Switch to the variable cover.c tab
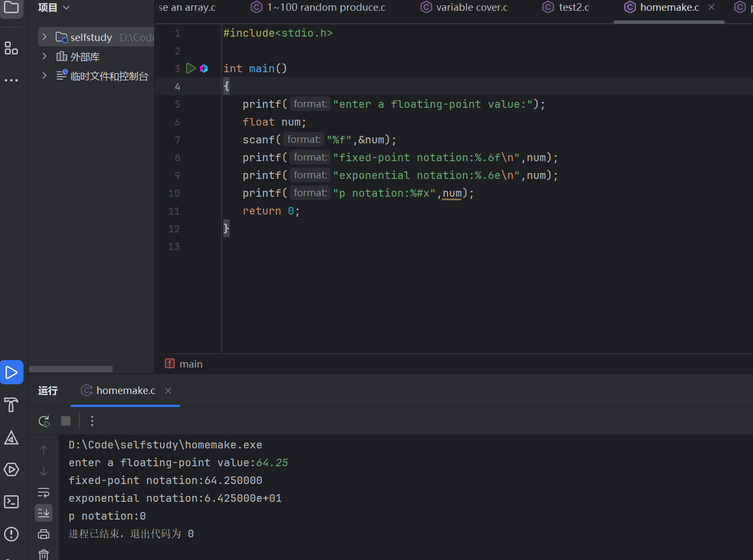 pyautogui.click(x=471, y=8)
